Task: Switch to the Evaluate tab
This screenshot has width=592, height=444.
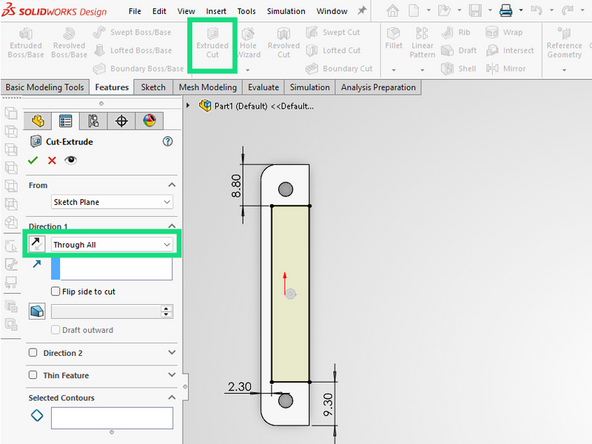Action: [x=264, y=87]
